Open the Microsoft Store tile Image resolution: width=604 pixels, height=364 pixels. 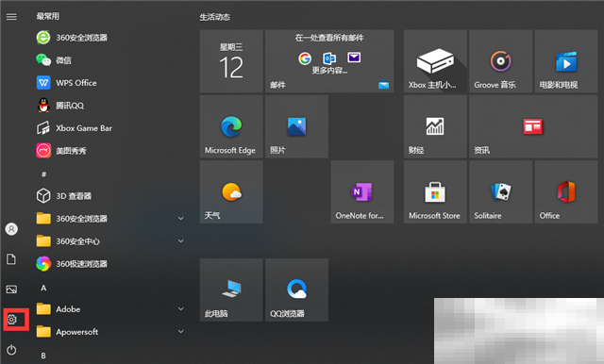tap(435, 192)
